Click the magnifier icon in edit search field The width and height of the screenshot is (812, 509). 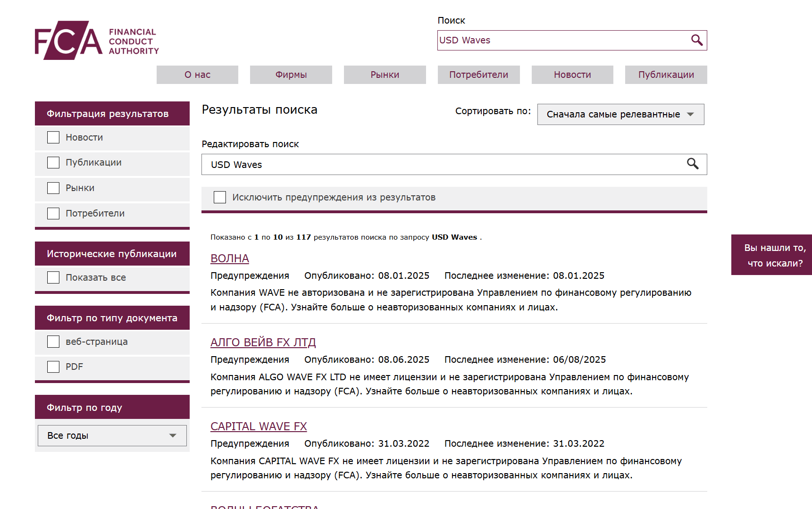(x=692, y=164)
